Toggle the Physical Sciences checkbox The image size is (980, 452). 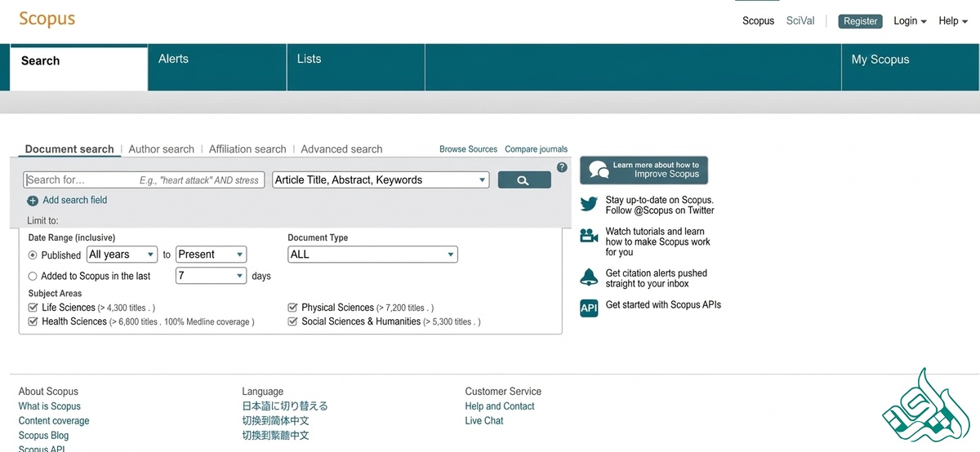coord(292,308)
